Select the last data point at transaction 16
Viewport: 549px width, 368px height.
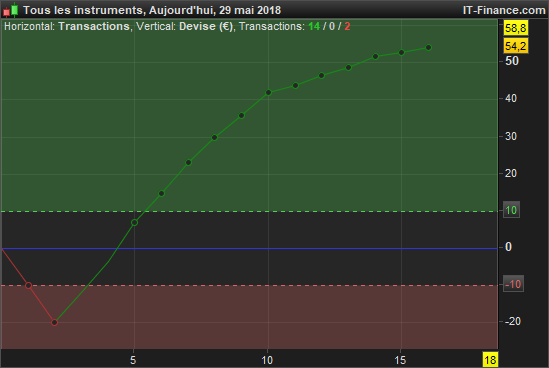tap(428, 47)
